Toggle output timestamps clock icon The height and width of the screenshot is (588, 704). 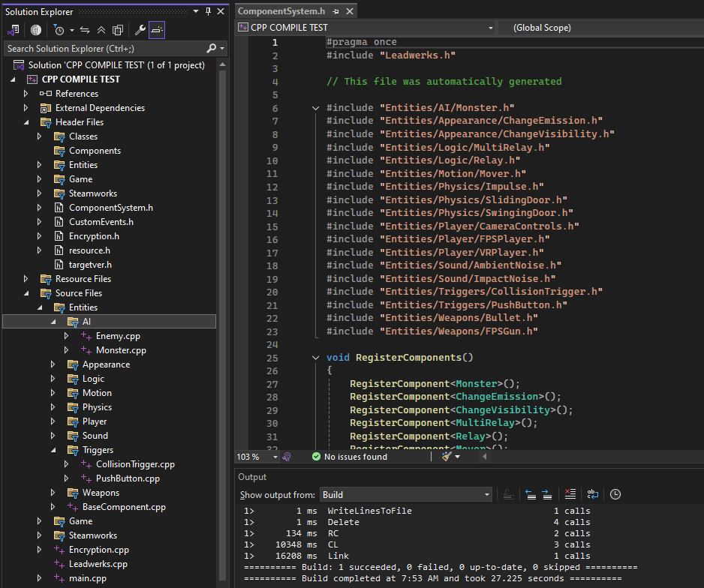tap(615, 494)
